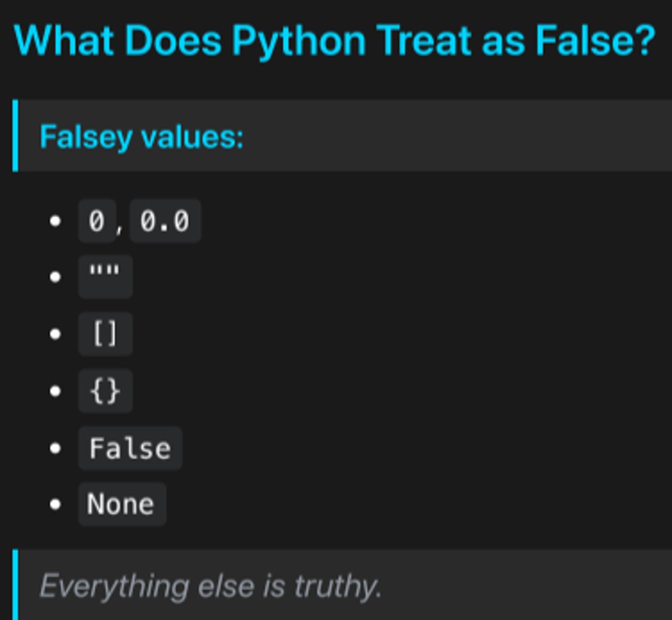672x620 pixels.
Task: Click the comma between 0 and 0.0
Action: pos(120,227)
